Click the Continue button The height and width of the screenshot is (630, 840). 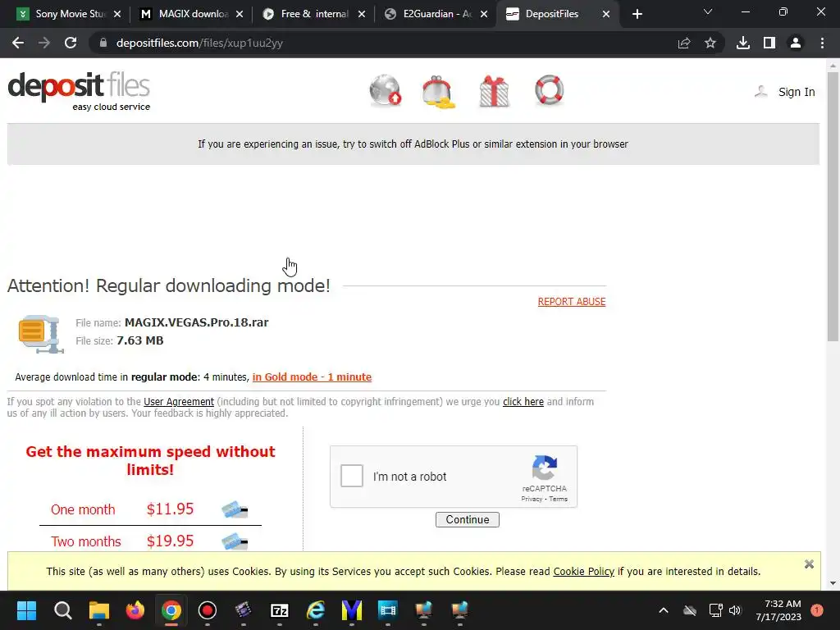[x=467, y=519]
